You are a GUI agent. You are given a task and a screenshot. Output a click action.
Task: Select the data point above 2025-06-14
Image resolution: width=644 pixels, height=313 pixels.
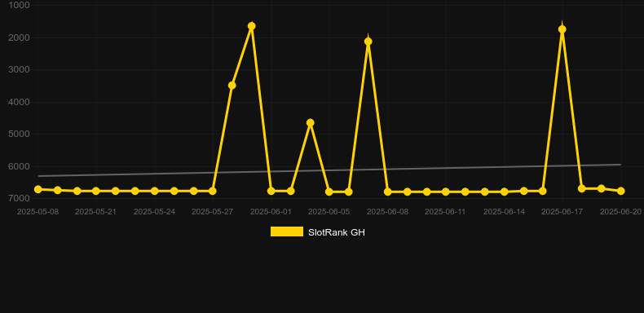tap(505, 192)
